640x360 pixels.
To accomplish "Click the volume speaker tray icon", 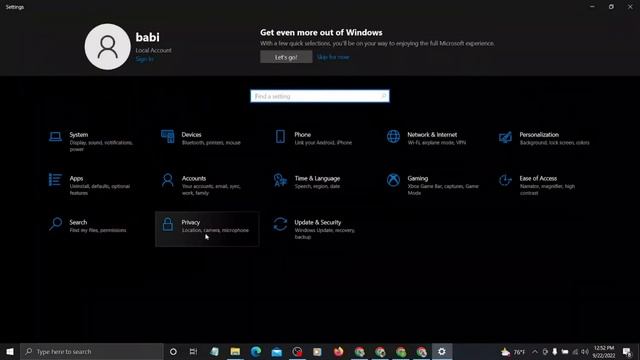I will (585, 351).
